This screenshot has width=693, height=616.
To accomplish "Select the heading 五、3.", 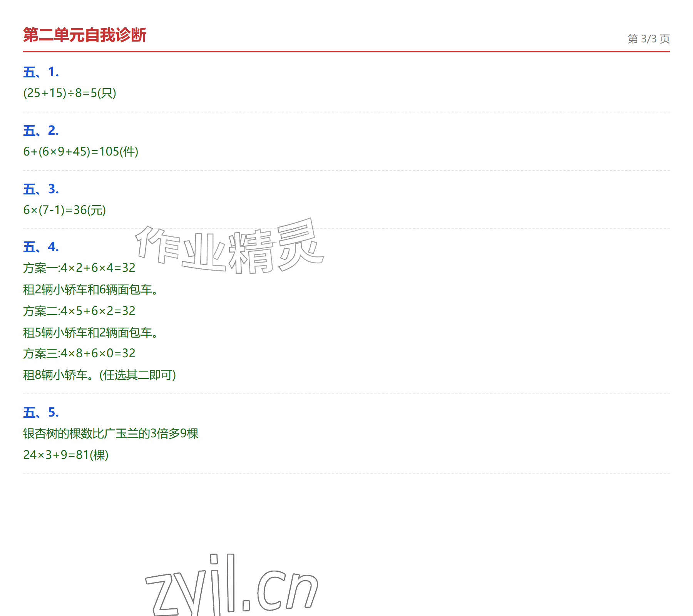I will [41, 189].
